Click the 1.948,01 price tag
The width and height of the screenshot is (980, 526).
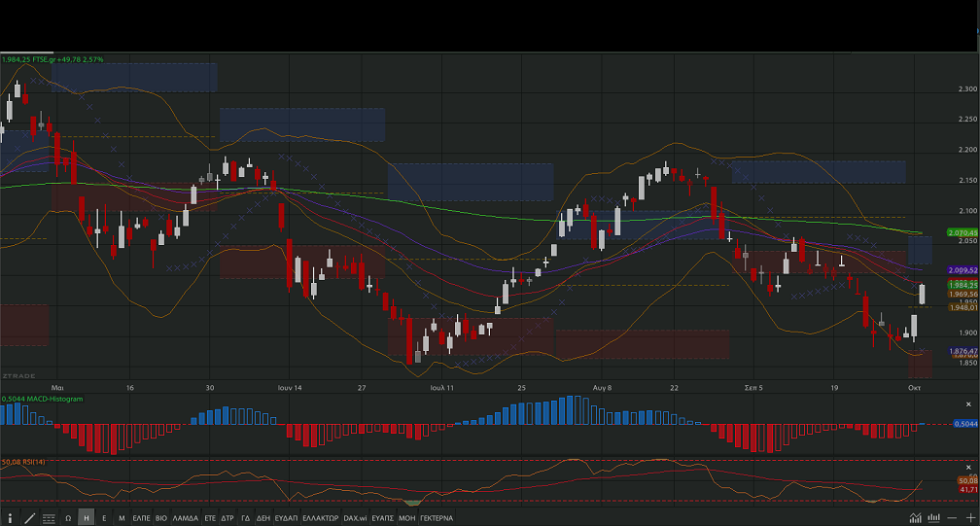(x=962, y=307)
